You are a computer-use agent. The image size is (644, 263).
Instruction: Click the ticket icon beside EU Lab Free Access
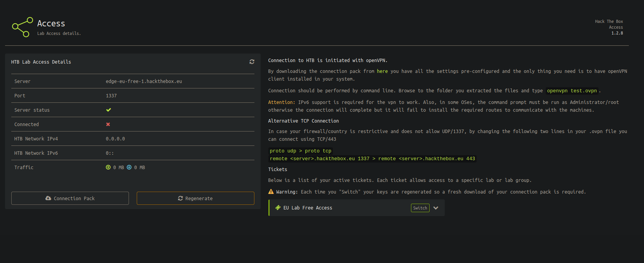278,208
